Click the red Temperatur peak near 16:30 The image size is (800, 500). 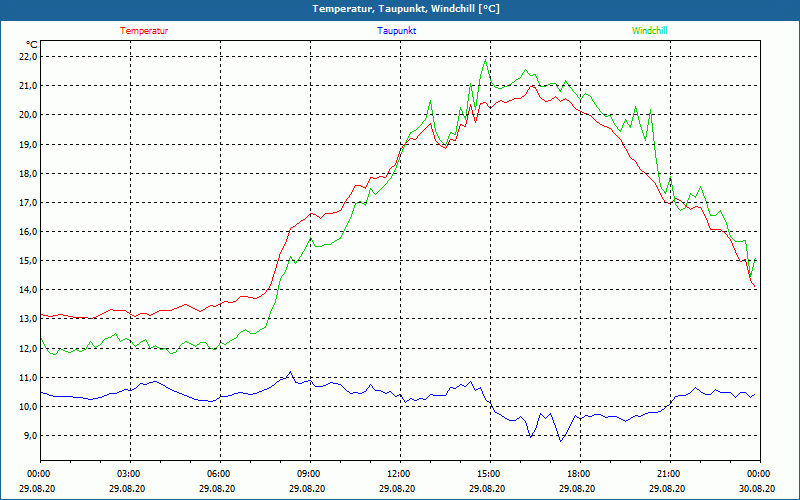[x=532, y=86]
